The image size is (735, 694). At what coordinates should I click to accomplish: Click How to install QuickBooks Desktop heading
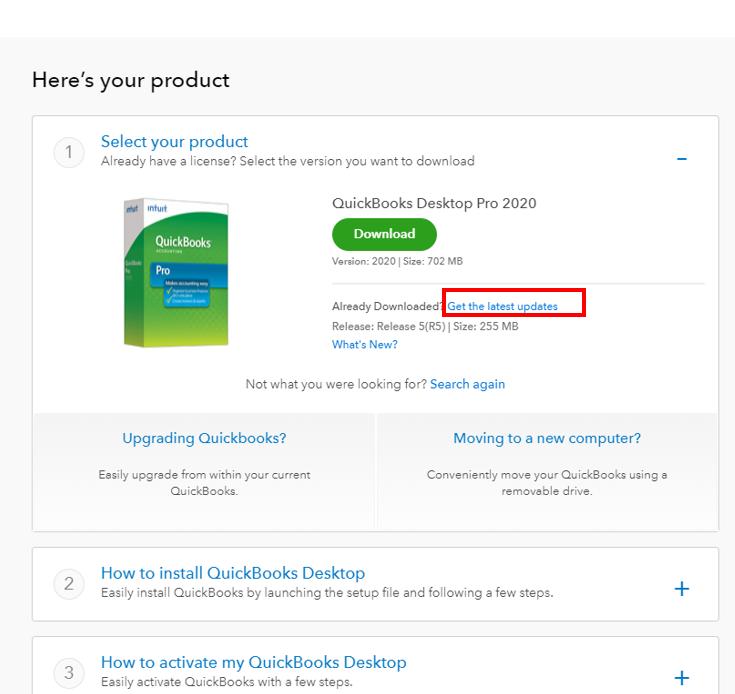point(233,573)
